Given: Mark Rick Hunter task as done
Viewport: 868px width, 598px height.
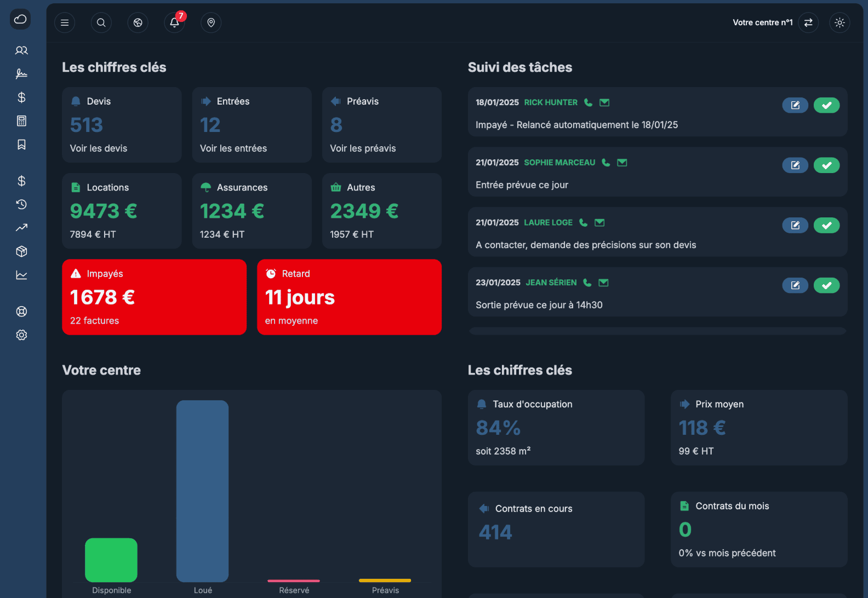Looking at the screenshot, I should click(x=826, y=105).
